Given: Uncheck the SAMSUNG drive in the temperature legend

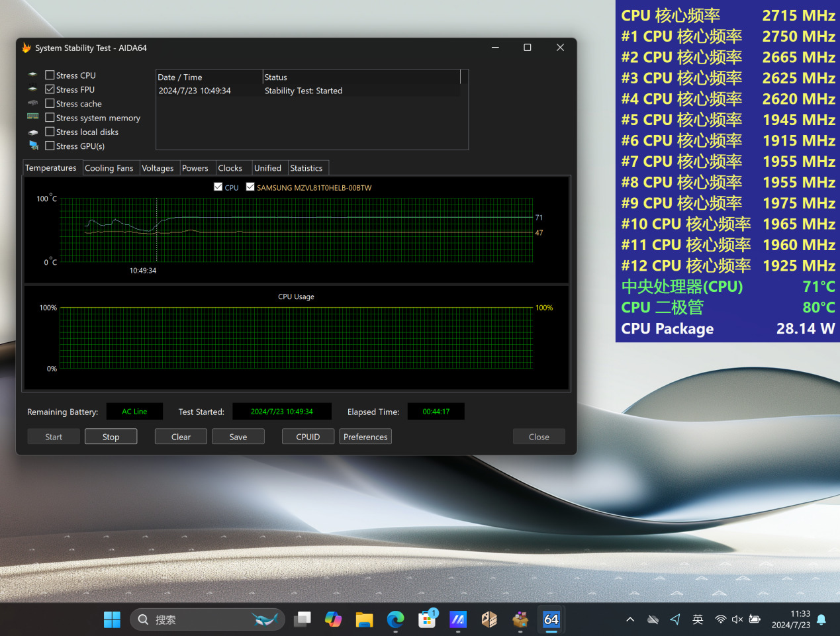Looking at the screenshot, I should coord(250,187).
